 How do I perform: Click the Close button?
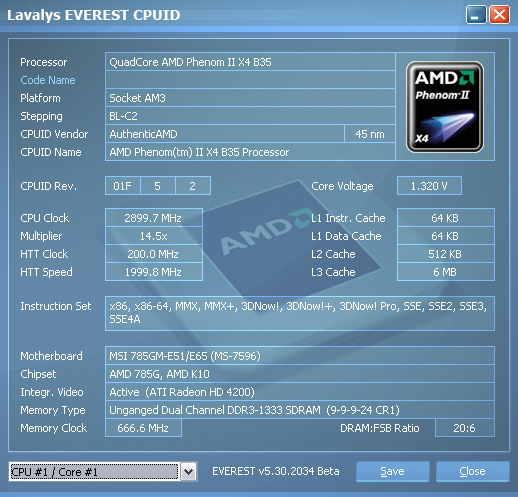click(x=472, y=471)
